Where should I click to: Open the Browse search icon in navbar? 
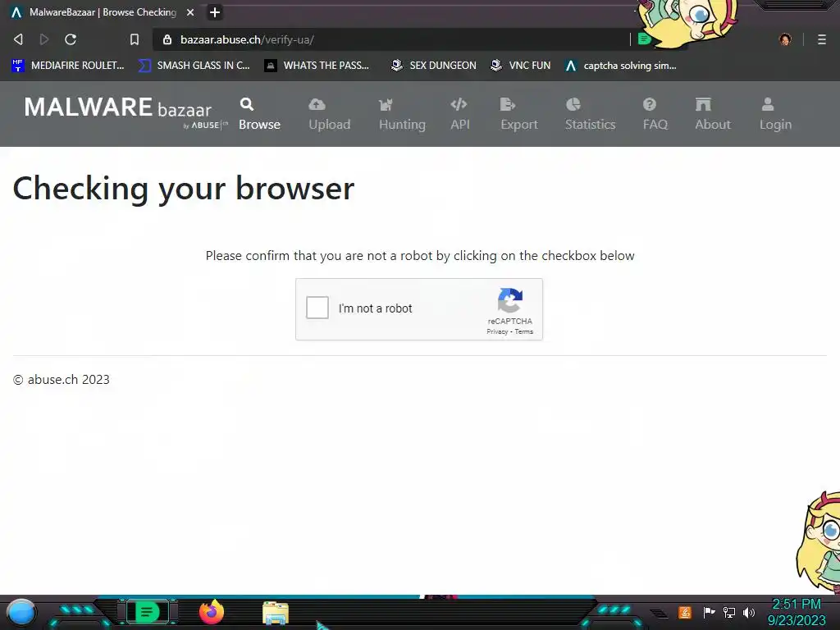coord(247,104)
